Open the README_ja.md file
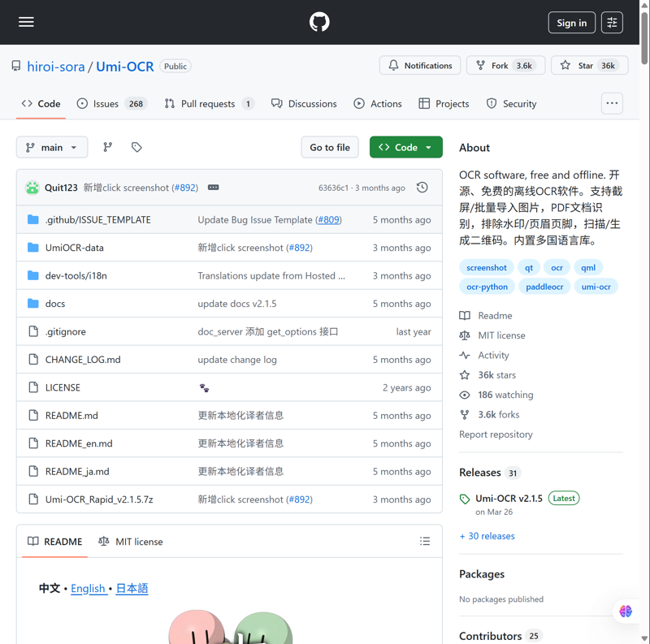The image size is (650, 644). pyautogui.click(x=77, y=472)
